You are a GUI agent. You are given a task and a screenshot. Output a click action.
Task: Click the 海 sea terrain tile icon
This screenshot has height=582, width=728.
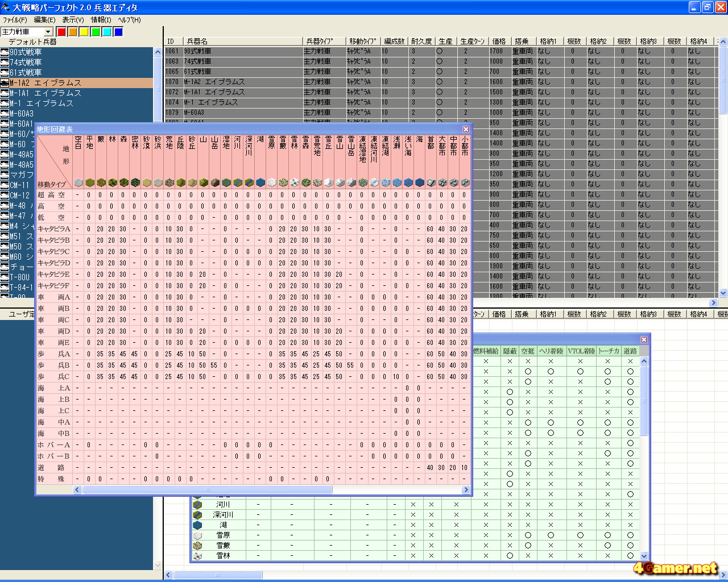point(419,182)
